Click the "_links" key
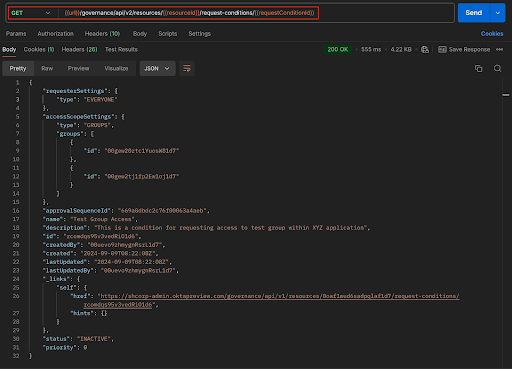Viewport: 512px width, 369px height. point(56,279)
